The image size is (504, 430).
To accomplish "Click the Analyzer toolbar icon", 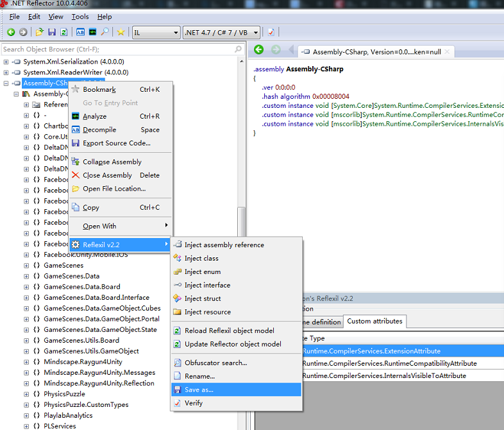I will 92,32.
